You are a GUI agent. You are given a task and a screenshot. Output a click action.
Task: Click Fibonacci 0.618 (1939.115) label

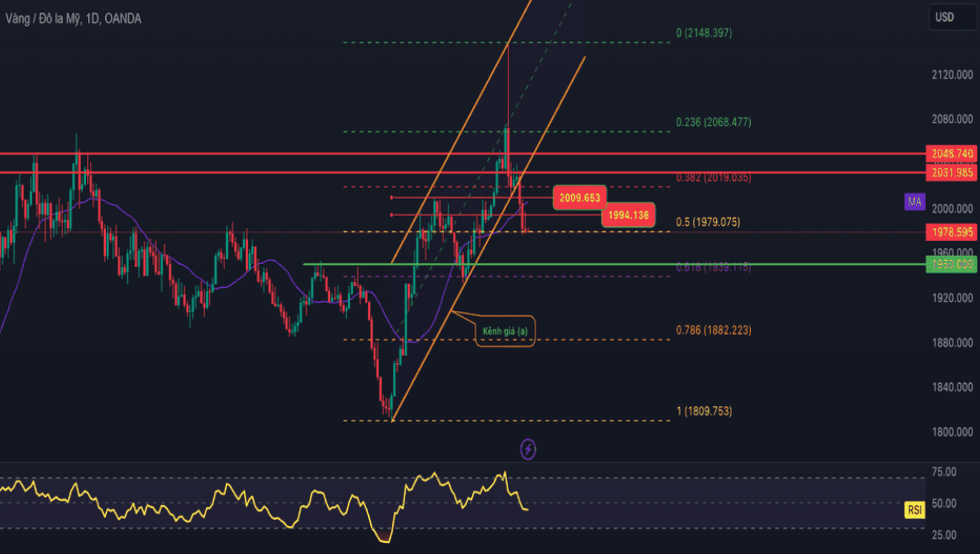(x=713, y=267)
